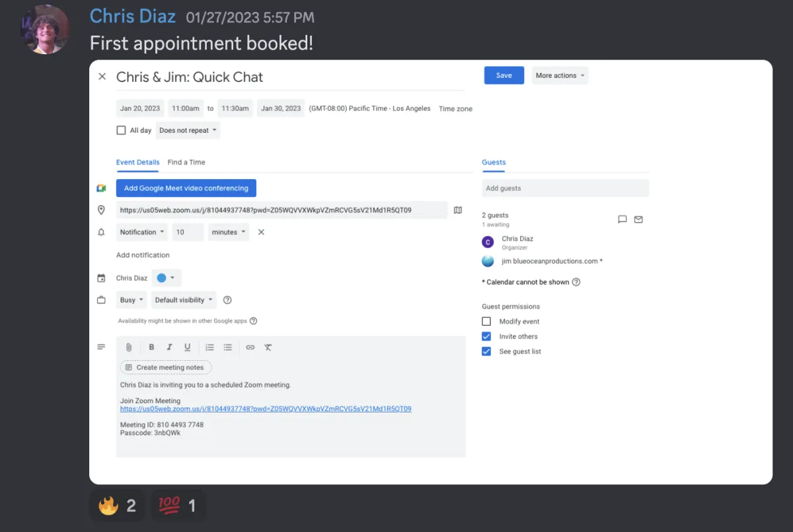Screen dimensions: 793x532
Task: Check the Modify event guest permission
Action: [486, 321]
